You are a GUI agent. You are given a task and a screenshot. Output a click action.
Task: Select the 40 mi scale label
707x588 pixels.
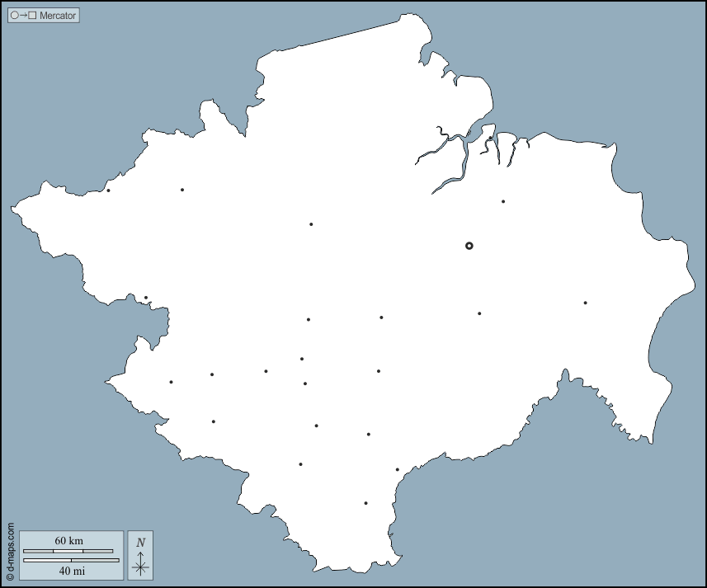pos(71,570)
